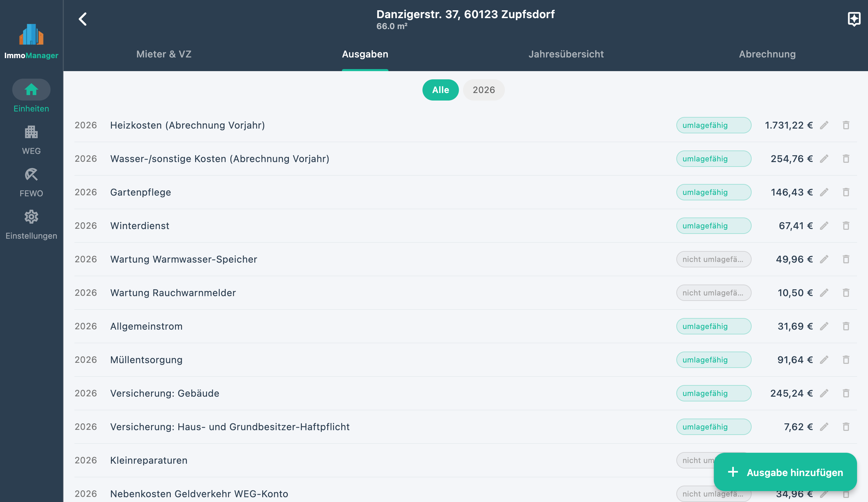Edit the Winterdienst expense

click(x=824, y=226)
